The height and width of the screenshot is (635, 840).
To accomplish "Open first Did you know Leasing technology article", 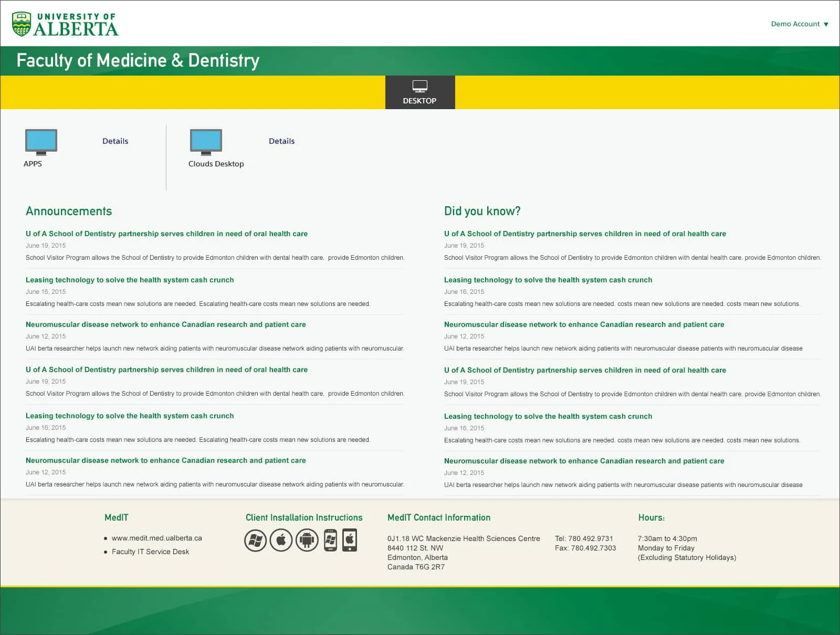I will tap(548, 280).
